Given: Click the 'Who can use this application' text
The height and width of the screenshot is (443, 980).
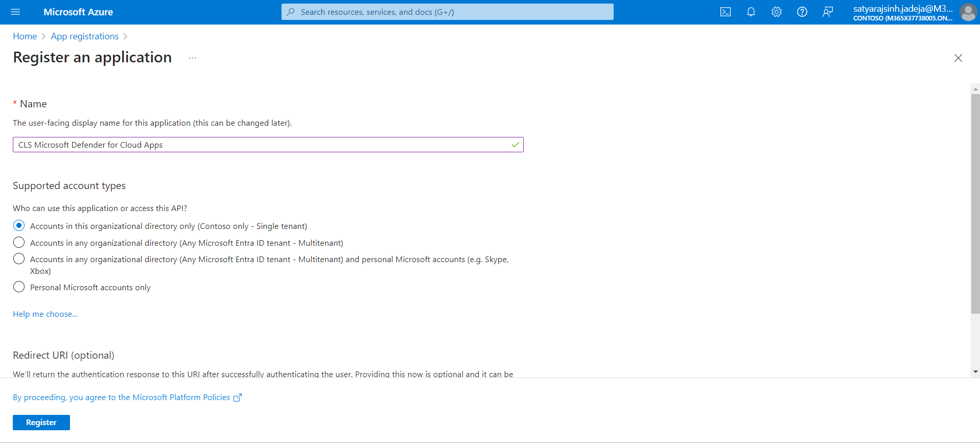Looking at the screenshot, I should pos(100,208).
